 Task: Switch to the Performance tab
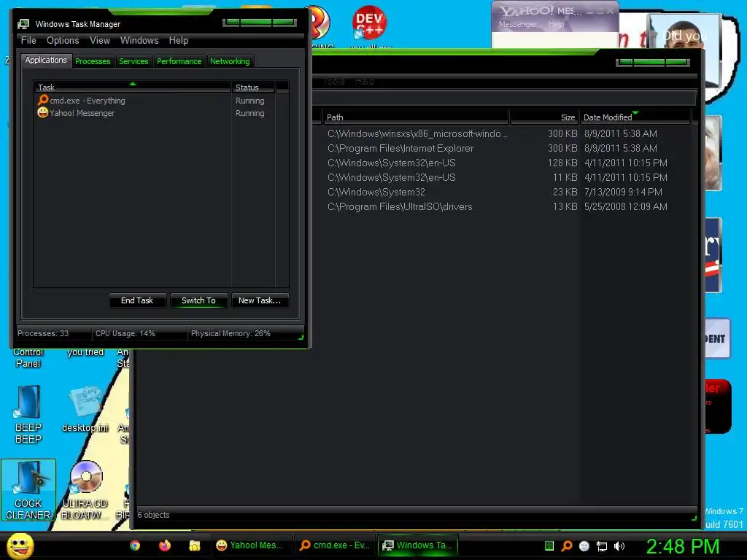[x=179, y=61]
